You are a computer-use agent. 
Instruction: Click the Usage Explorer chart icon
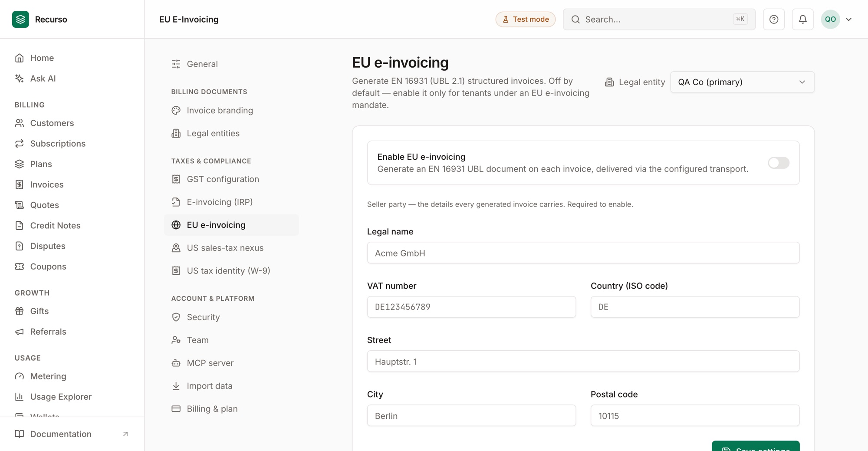click(x=19, y=397)
